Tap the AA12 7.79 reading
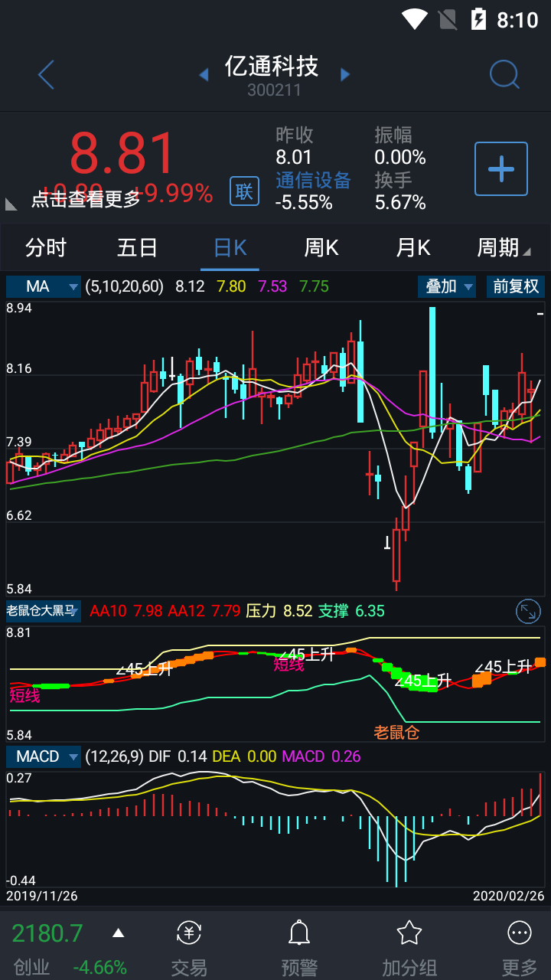551x980 pixels. coord(204,611)
